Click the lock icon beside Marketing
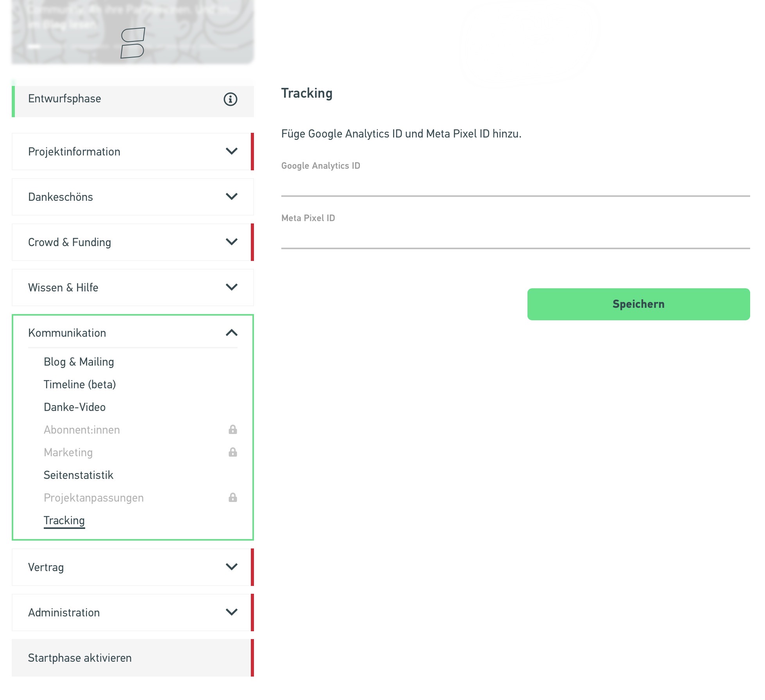Image resolution: width=765 pixels, height=700 pixels. [x=232, y=452]
